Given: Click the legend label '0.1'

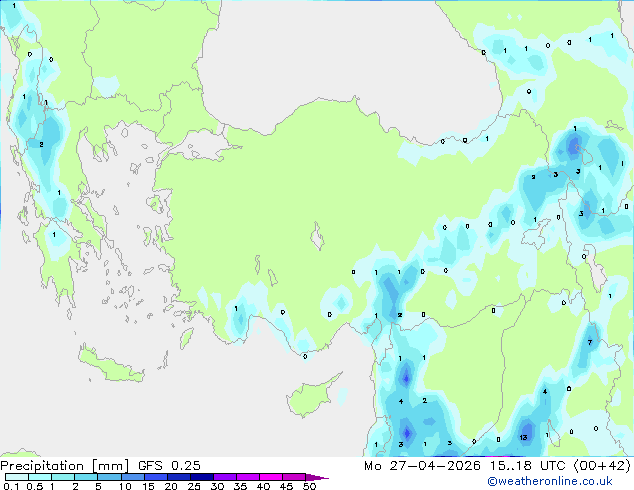Looking at the screenshot, I should pos(11,486).
